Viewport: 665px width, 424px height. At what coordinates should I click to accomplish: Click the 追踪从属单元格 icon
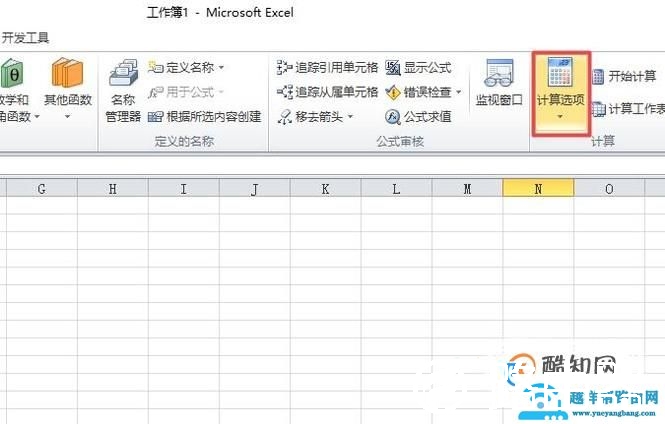point(285,92)
